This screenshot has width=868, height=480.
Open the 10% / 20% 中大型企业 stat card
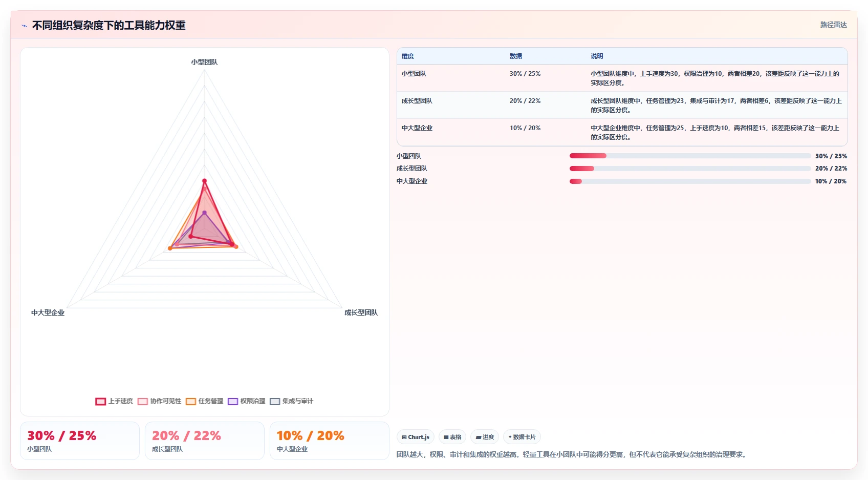pyautogui.click(x=330, y=441)
